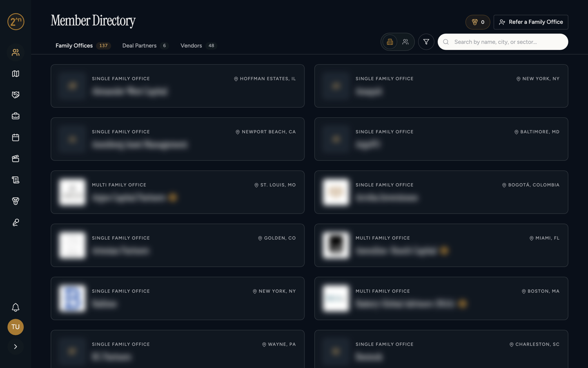Click the 48 count badge on Vendors
This screenshot has width=588, height=368.
click(x=211, y=46)
